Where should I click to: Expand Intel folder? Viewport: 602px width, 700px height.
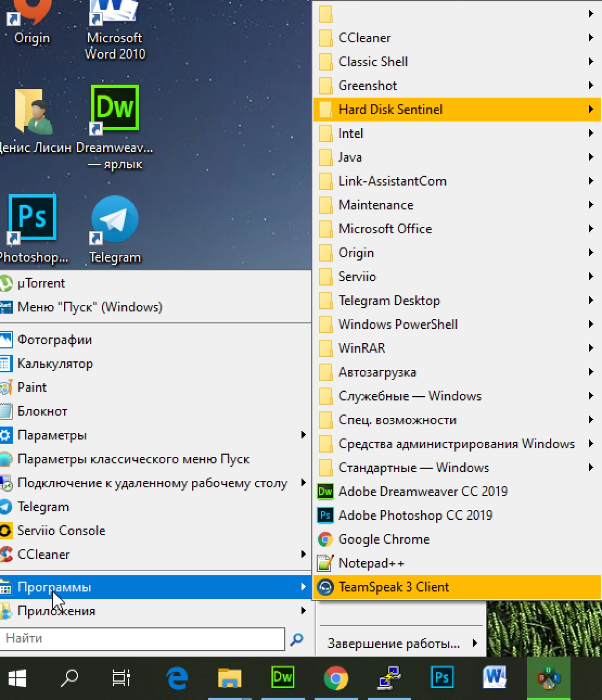457,133
